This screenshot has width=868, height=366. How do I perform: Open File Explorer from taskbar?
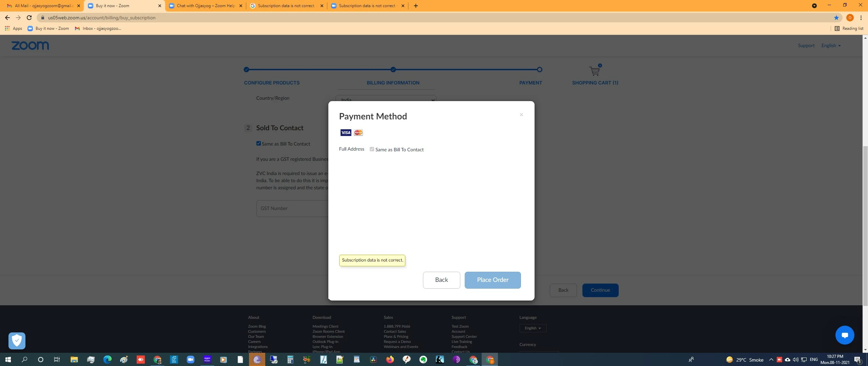click(74, 360)
